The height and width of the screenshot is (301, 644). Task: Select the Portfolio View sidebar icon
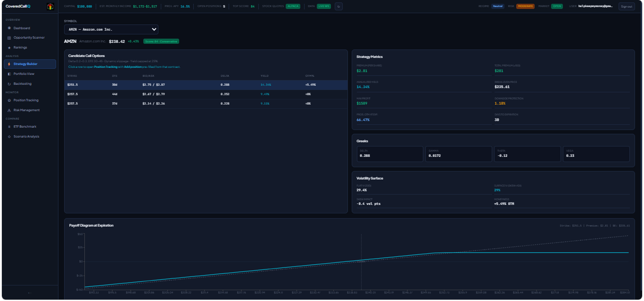coord(9,74)
